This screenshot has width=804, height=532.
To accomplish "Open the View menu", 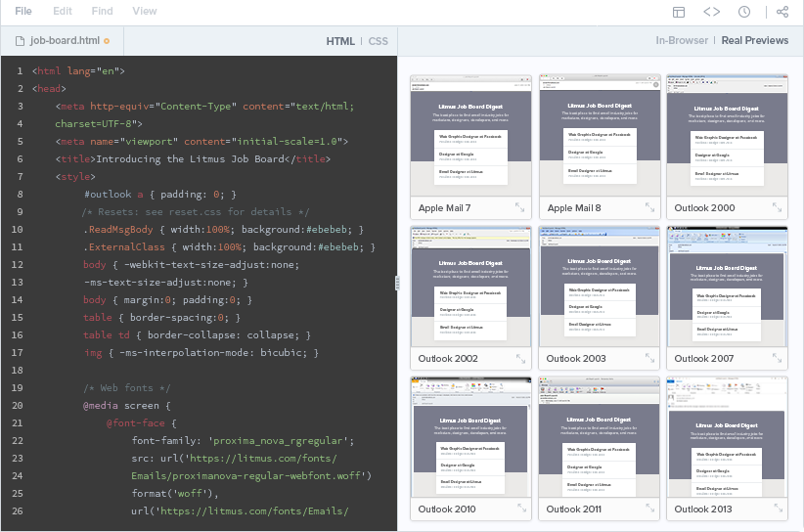I will pos(145,12).
